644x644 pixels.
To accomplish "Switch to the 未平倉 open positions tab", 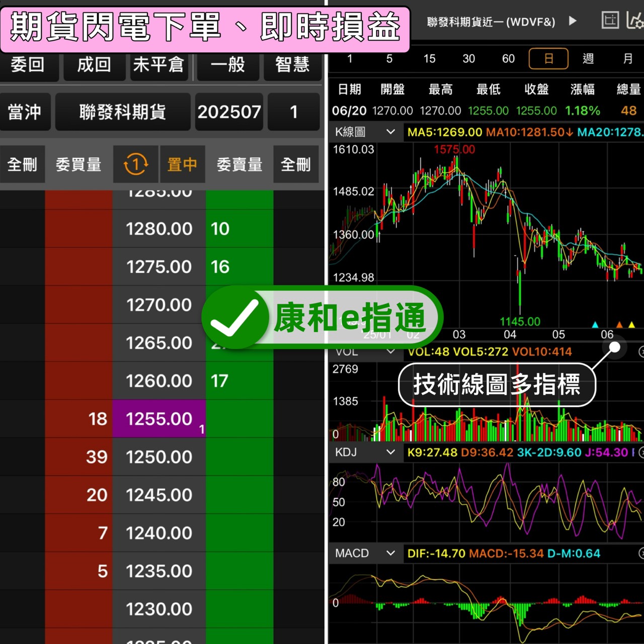I will [159, 65].
